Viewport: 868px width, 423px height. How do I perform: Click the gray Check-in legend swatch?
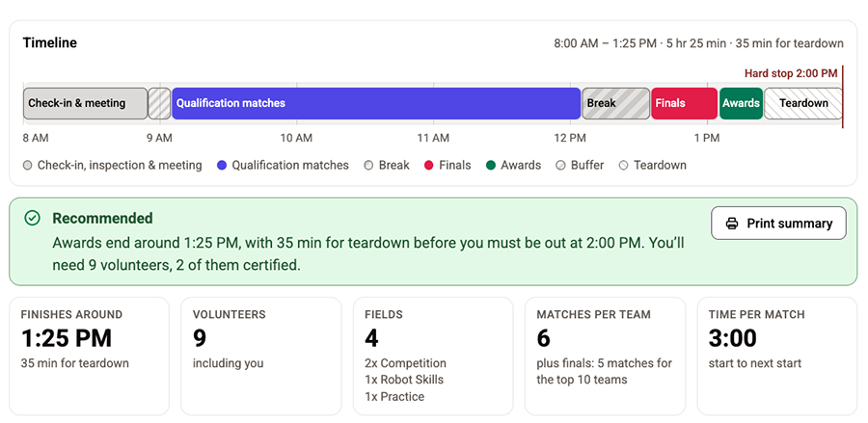coord(28,166)
